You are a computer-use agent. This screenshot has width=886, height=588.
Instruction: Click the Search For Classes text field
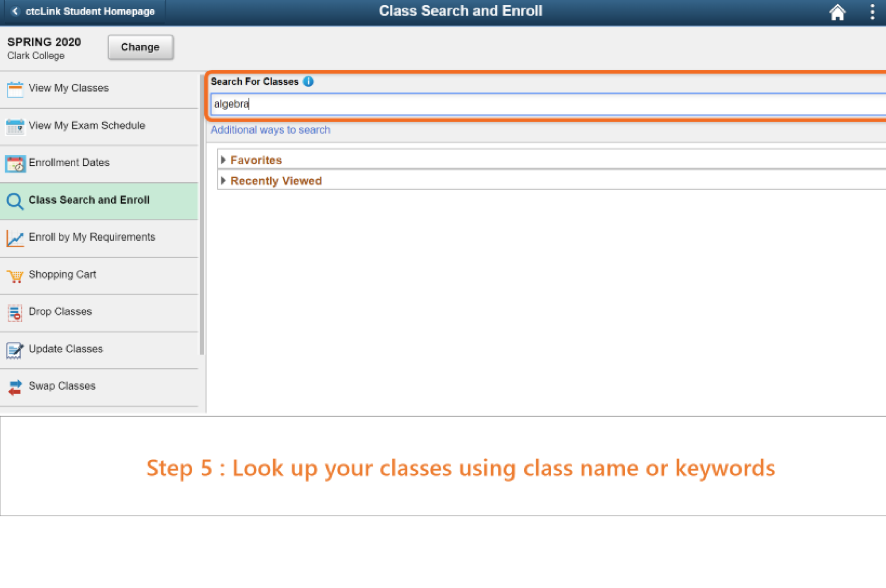[x=531, y=104]
